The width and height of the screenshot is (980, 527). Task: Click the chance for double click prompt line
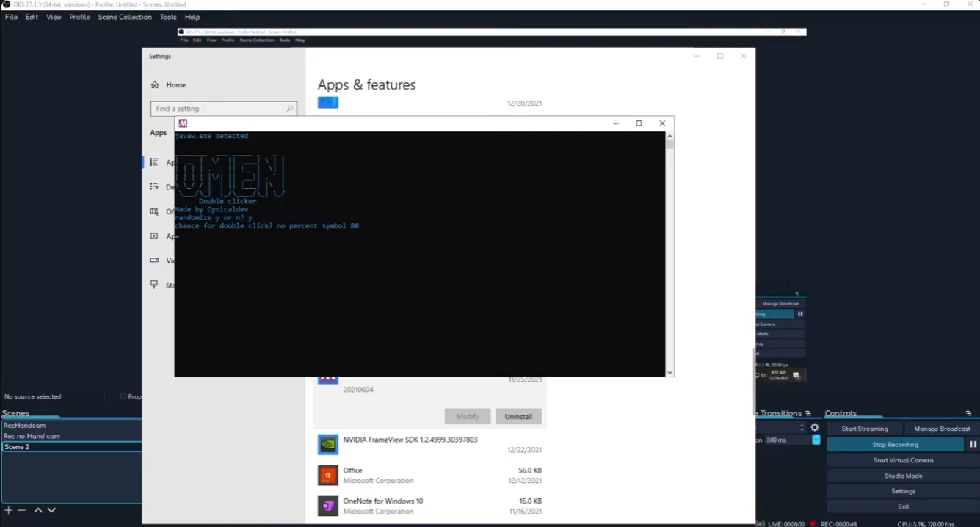(x=266, y=226)
